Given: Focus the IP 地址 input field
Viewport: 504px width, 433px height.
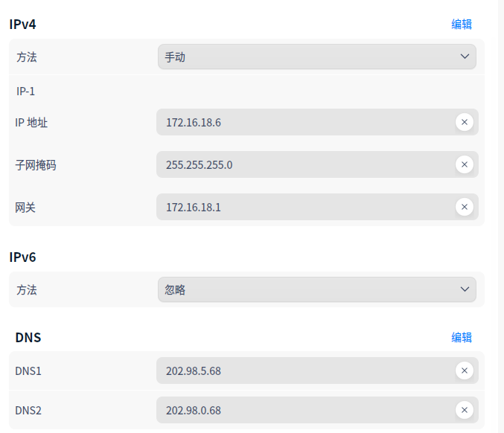Looking at the screenshot, I should [305, 122].
